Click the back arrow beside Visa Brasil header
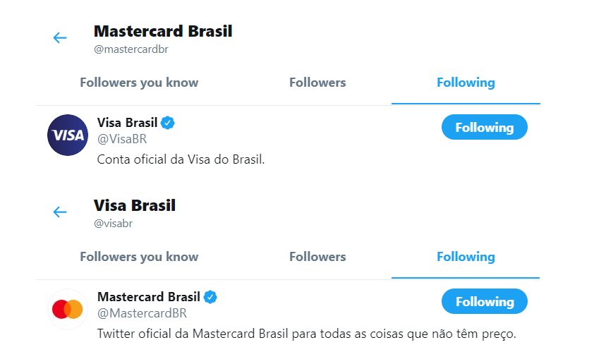 60,212
